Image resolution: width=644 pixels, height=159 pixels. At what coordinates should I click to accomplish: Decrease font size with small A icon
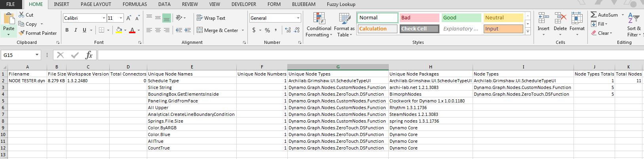[137, 18]
